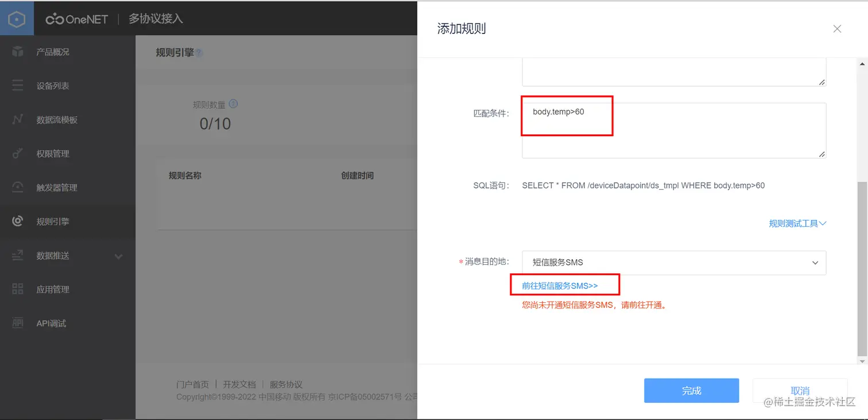Viewport: 868px width, 420px height.
Task: Click the SMS not-enabled warning text
Action: point(595,305)
